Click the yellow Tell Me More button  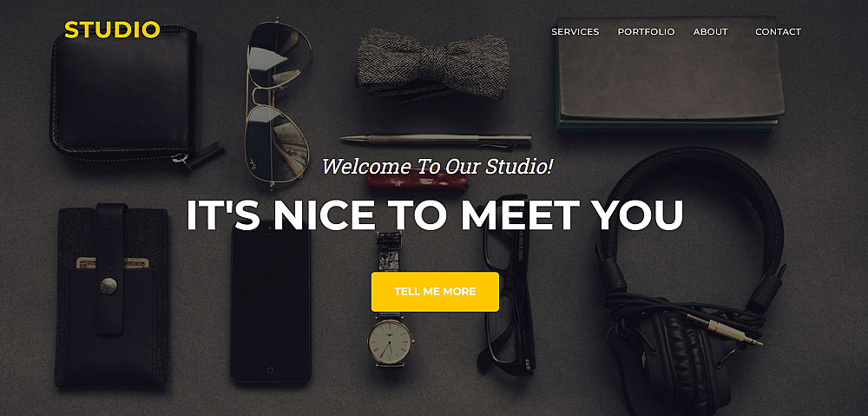(435, 291)
